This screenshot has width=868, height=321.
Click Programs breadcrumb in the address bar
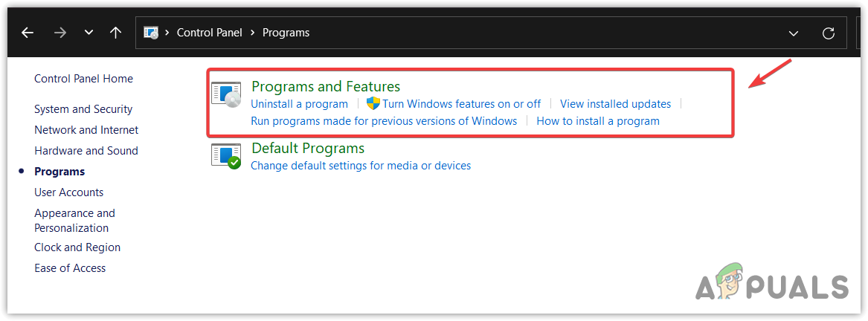point(286,33)
